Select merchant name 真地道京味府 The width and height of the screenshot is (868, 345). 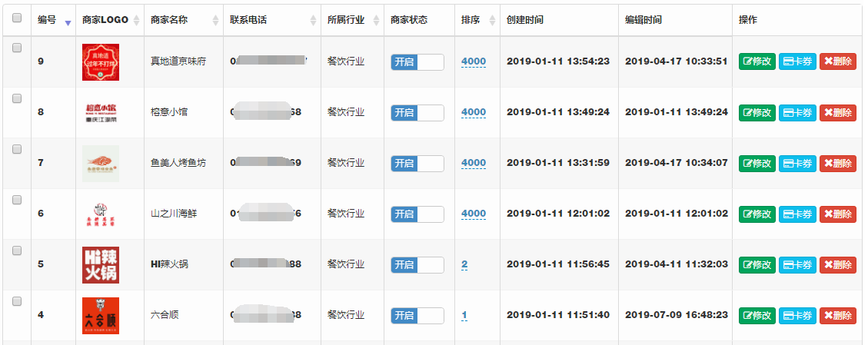[x=178, y=61]
